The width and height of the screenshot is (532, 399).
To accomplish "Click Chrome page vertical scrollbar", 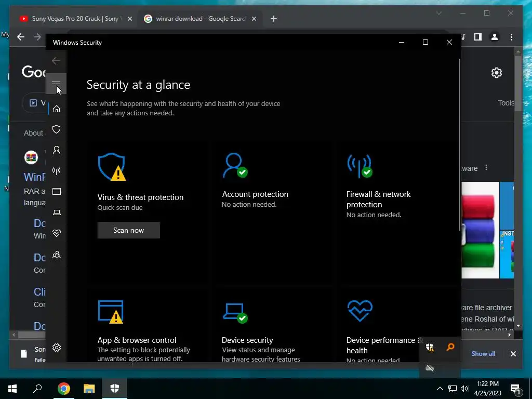I will coord(518,85).
